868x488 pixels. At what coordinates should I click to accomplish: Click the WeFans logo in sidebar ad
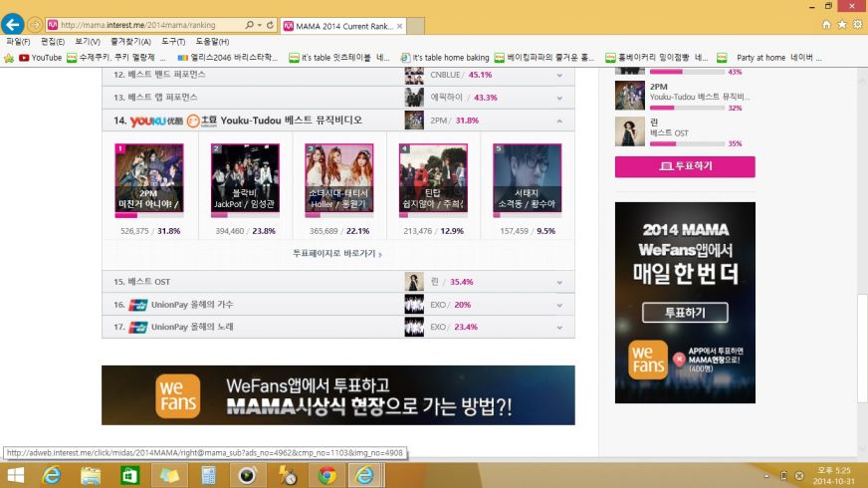(648, 360)
